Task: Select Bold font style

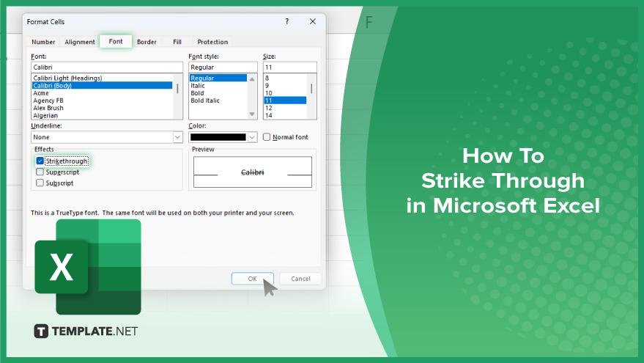Action: [218, 93]
